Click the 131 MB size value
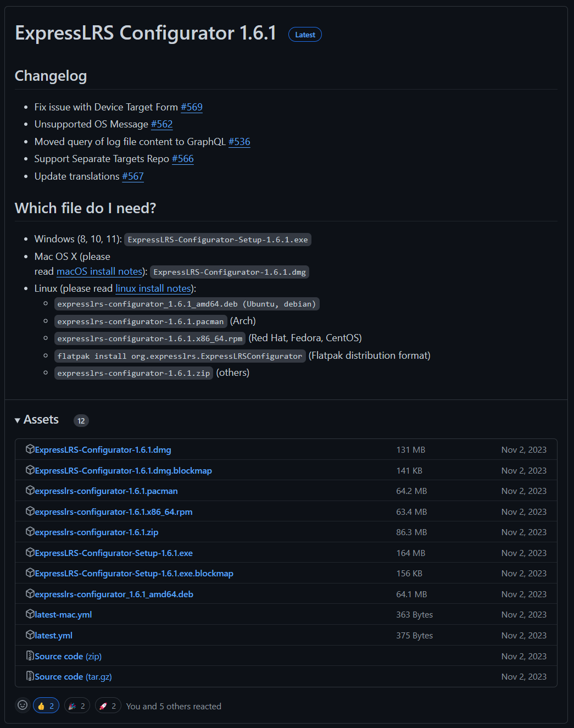574x728 pixels. [x=411, y=449]
